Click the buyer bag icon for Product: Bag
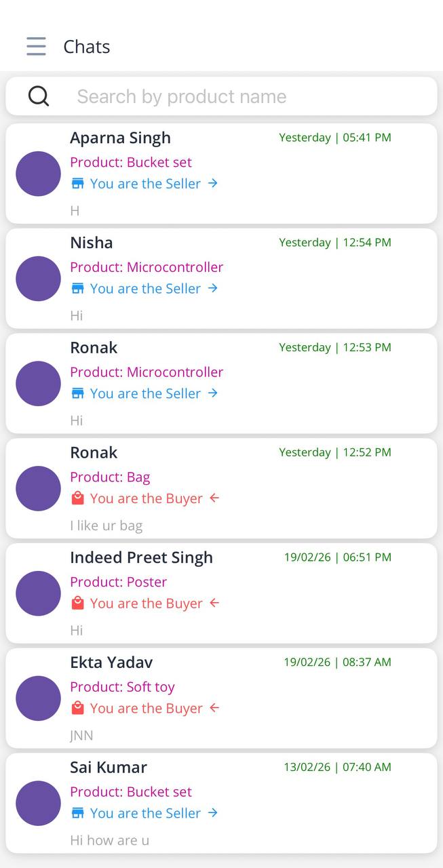The width and height of the screenshot is (443, 868). pos(78,498)
